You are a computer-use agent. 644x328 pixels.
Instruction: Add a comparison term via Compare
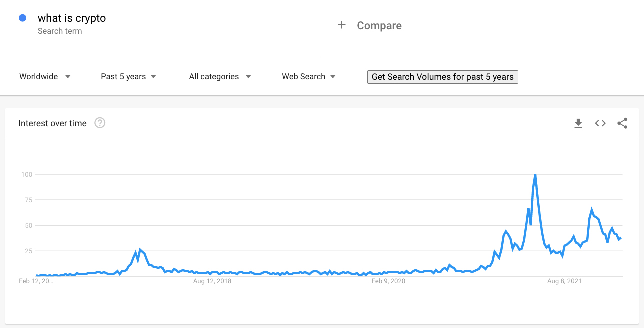click(379, 25)
